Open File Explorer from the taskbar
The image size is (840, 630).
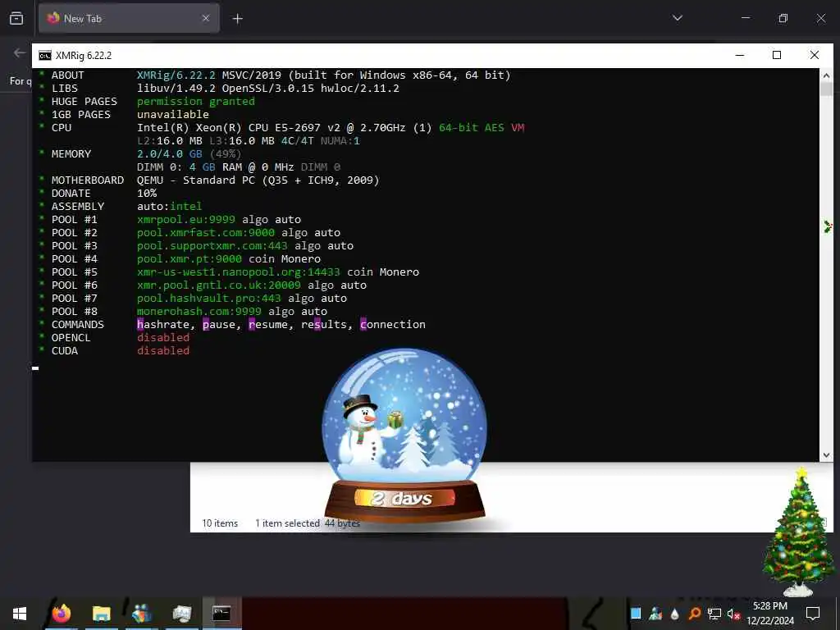pyautogui.click(x=101, y=614)
